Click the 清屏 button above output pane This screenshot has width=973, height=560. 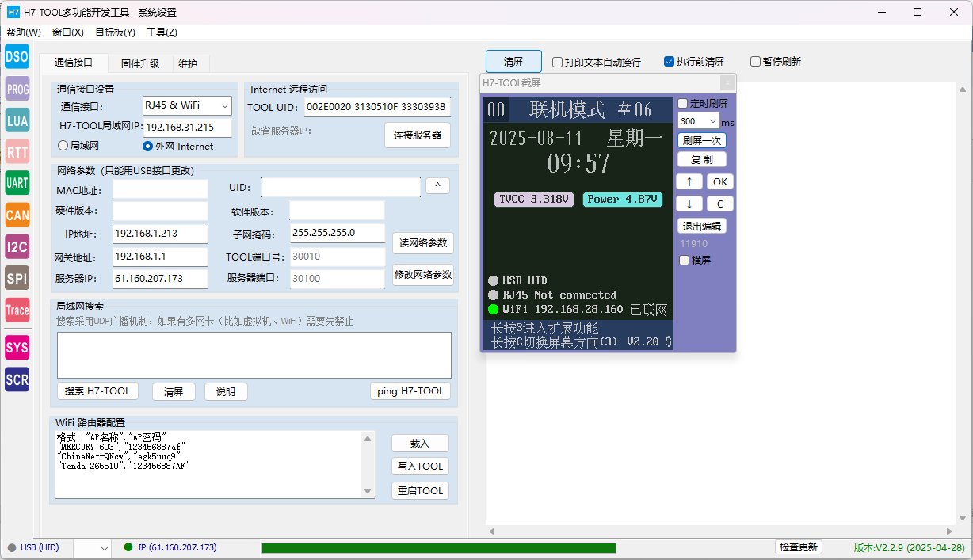(513, 62)
